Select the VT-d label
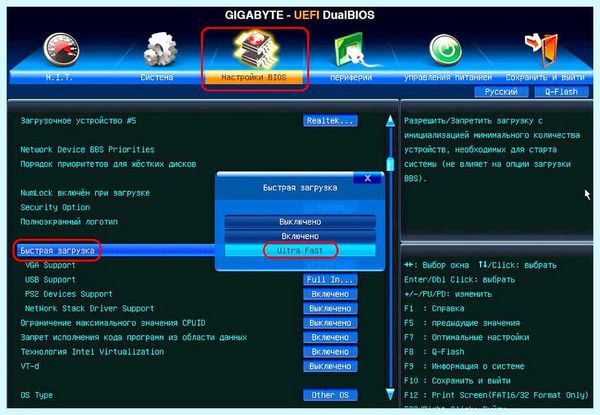Image resolution: width=600 pixels, height=415 pixels. (30, 366)
